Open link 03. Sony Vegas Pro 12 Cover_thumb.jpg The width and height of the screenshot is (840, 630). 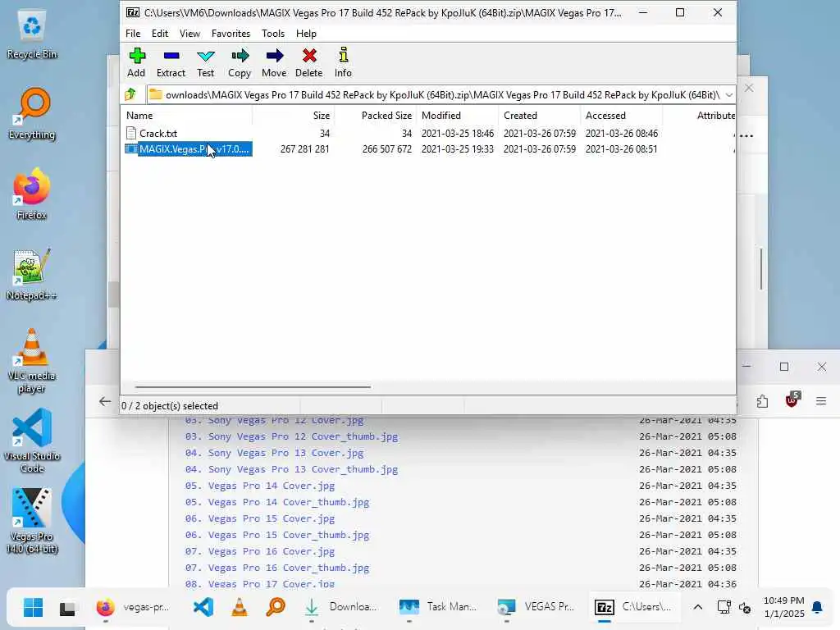point(291,436)
